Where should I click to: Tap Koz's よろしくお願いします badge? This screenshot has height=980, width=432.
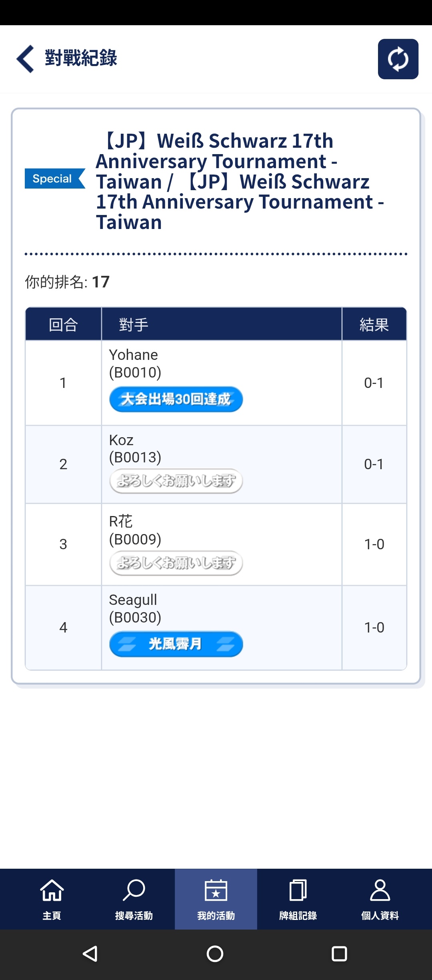click(176, 481)
